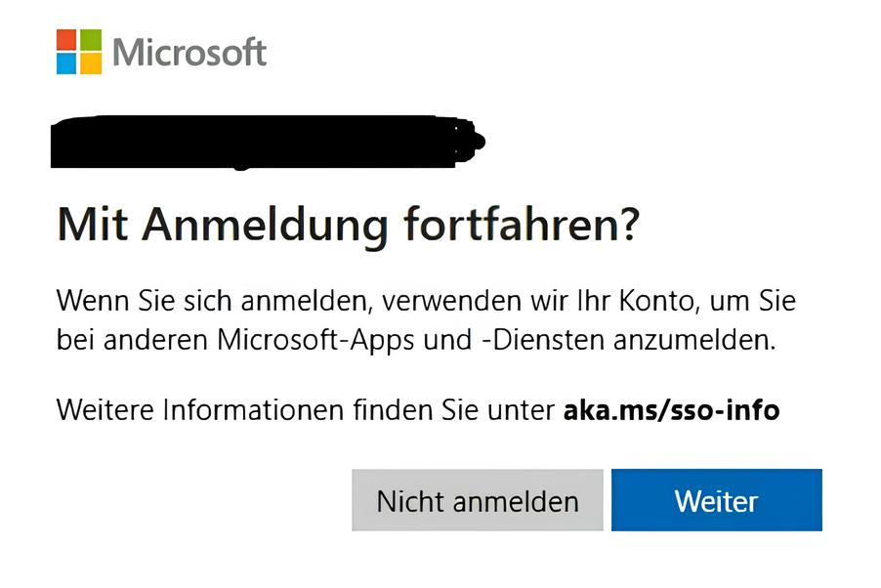Image resolution: width=881 pixels, height=588 pixels.
Task: Select the green square in the Microsoft logo
Action: click(x=90, y=37)
